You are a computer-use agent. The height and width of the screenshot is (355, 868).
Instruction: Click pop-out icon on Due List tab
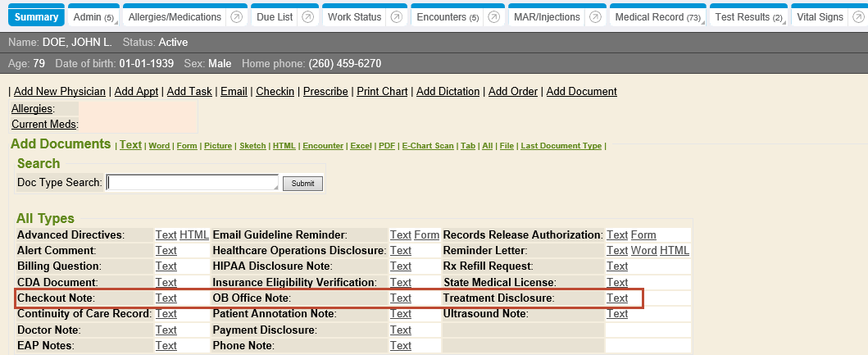pyautogui.click(x=308, y=16)
